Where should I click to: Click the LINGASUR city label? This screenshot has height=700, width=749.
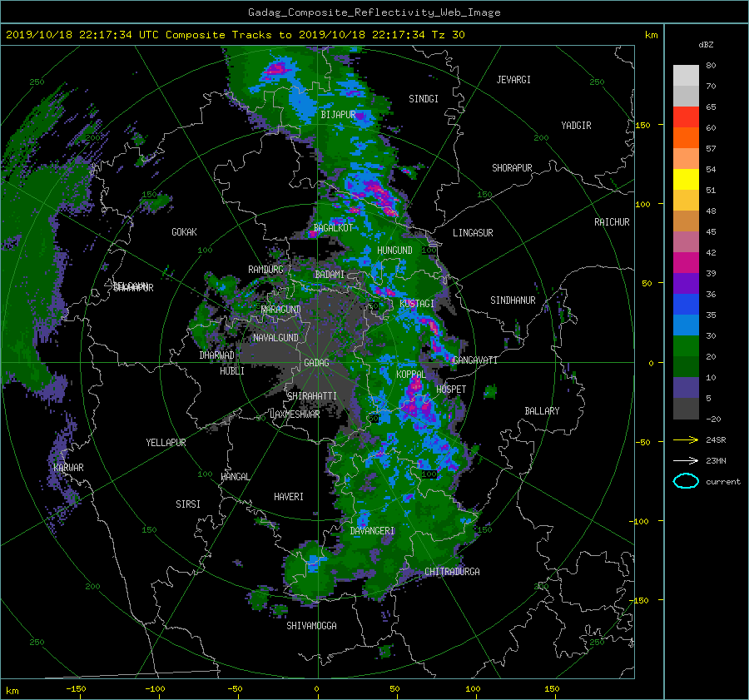click(473, 233)
